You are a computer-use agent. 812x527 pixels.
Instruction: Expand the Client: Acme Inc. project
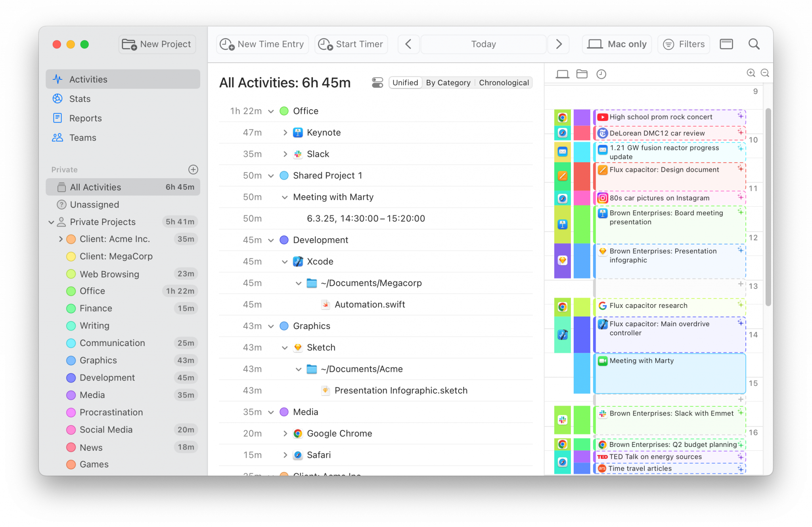point(61,239)
